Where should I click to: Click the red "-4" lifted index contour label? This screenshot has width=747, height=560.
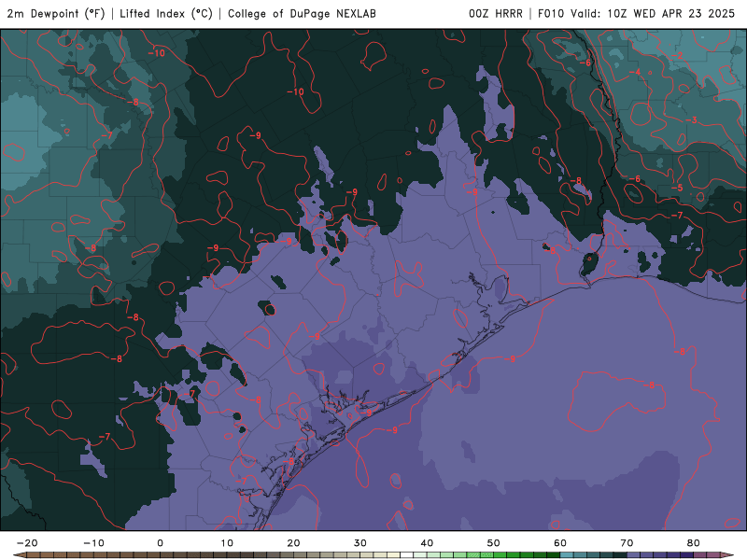[635, 73]
